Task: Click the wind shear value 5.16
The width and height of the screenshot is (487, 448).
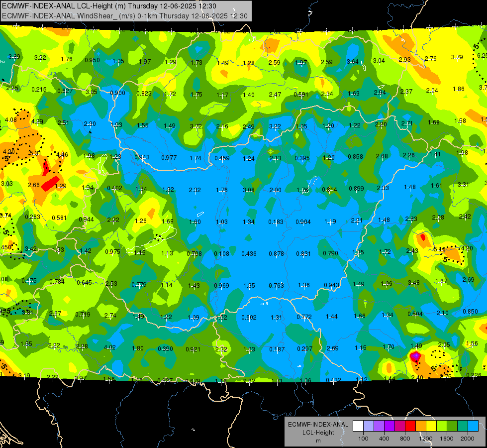Action: 439,249
